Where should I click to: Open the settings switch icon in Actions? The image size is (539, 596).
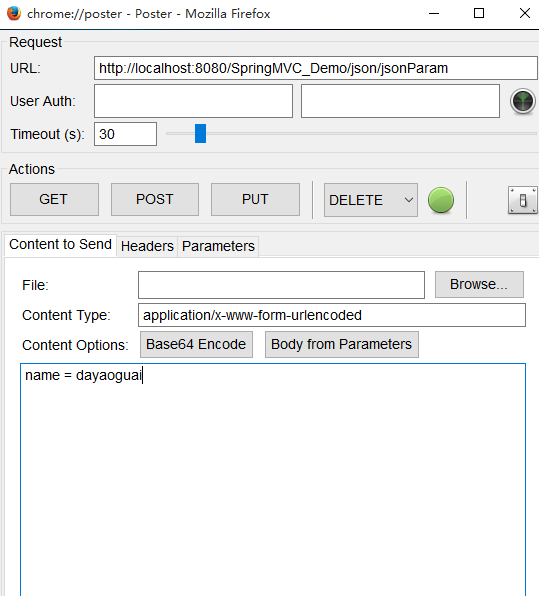coord(523,200)
